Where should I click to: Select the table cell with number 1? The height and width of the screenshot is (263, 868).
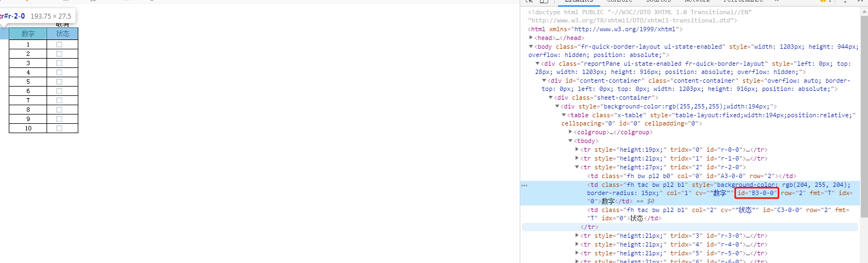tap(28, 44)
